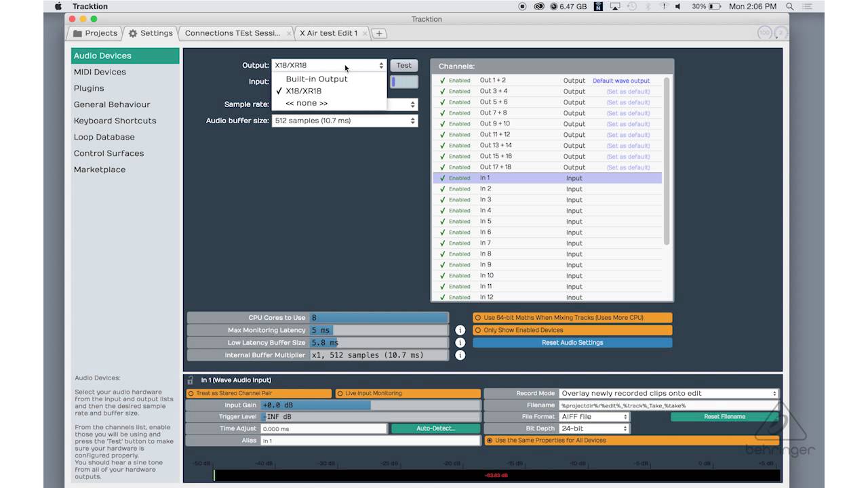Select X18/XR18 in the output list
Screen dimensions: 868x488
[304, 91]
